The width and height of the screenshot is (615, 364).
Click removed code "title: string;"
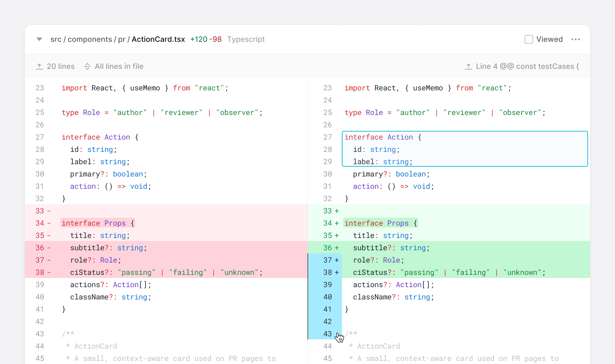(x=100, y=235)
